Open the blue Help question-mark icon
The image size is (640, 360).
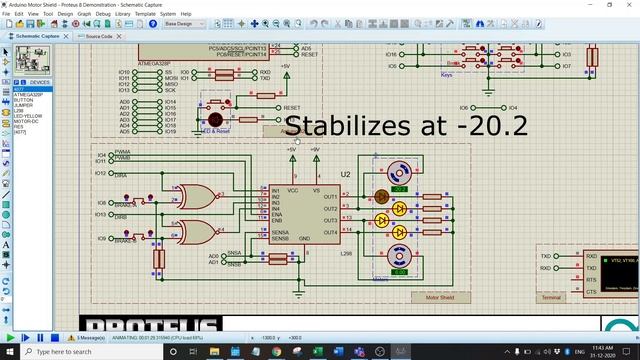153,24
